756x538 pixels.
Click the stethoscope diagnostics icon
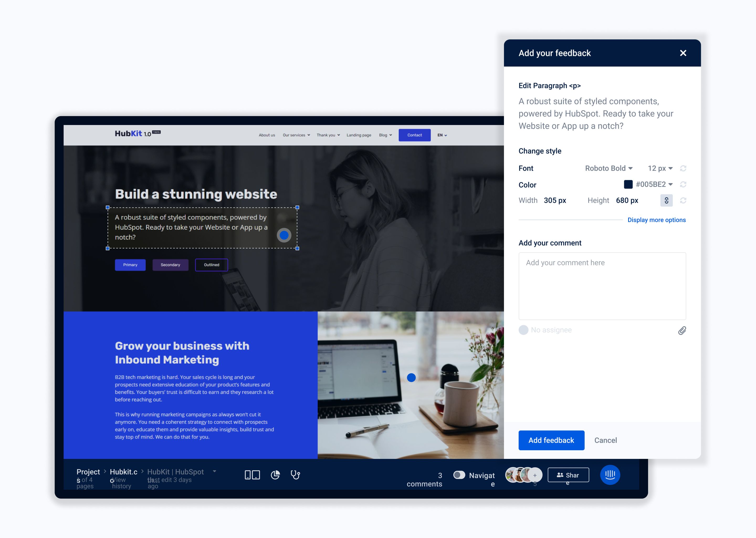(x=295, y=475)
